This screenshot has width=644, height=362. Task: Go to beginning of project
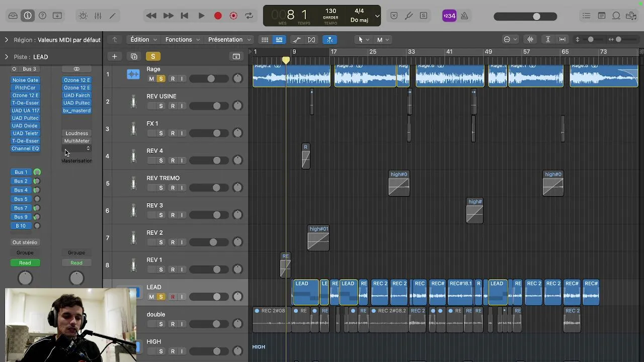click(x=185, y=16)
